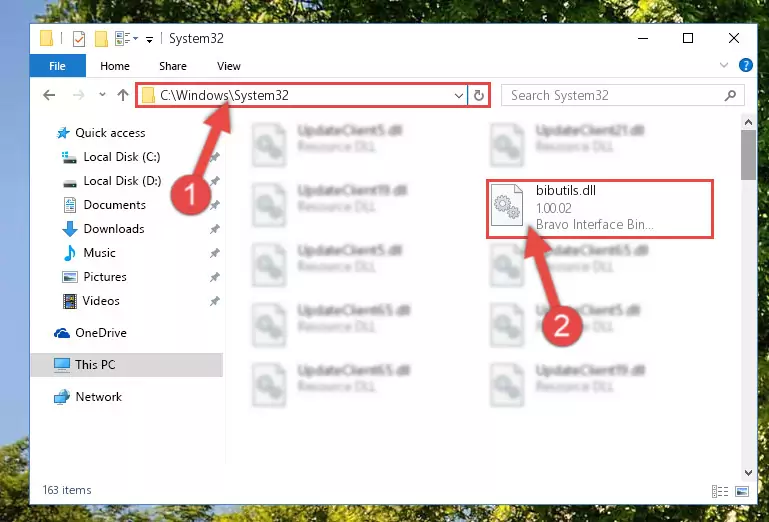Switch to Details view layout icon
Viewport: 769px width, 522px height.
pyautogui.click(x=719, y=491)
